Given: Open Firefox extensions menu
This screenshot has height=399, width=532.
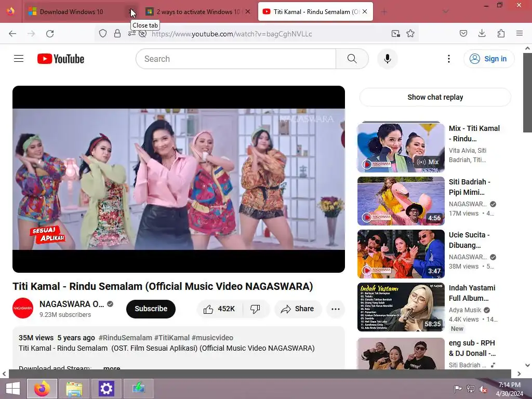Looking at the screenshot, I should pyautogui.click(x=501, y=33).
